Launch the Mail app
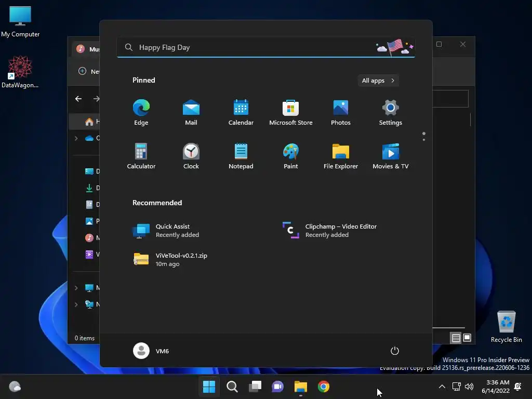Screen dimensions: 532x399 tap(191, 112)
